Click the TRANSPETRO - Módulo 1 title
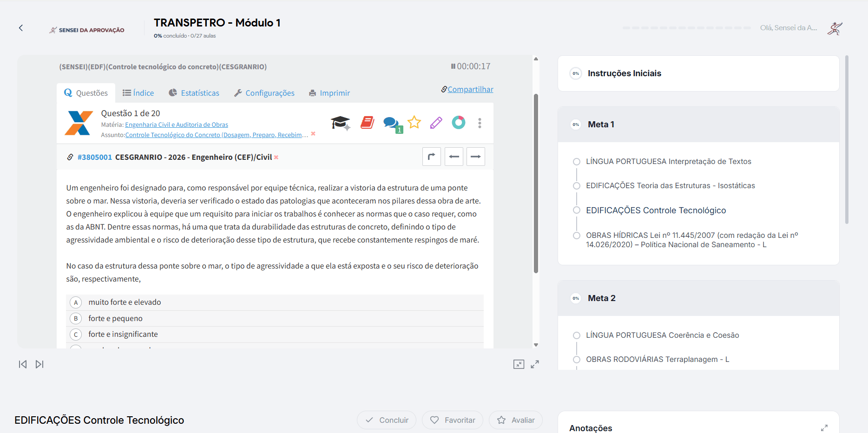 [217, 23]
